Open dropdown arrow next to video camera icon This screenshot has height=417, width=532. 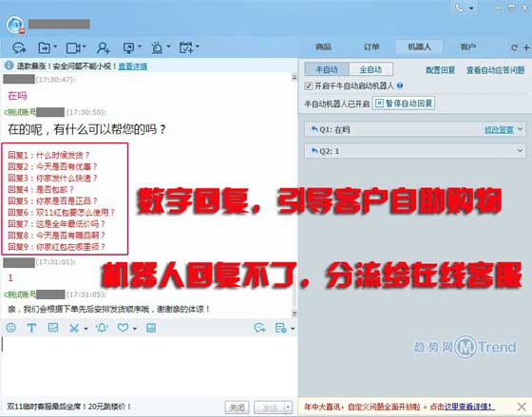[x=85, y=47]
